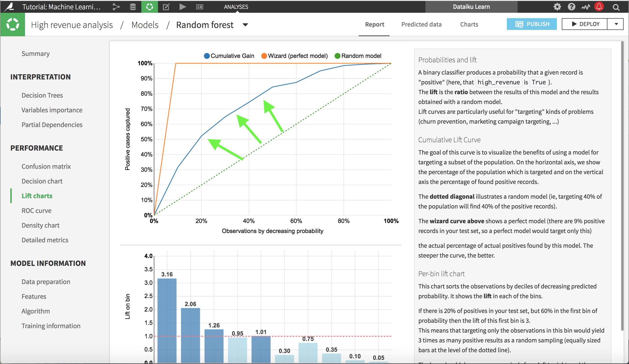Toggle Wizard (perfect model) legend entry

click(295, 56)
